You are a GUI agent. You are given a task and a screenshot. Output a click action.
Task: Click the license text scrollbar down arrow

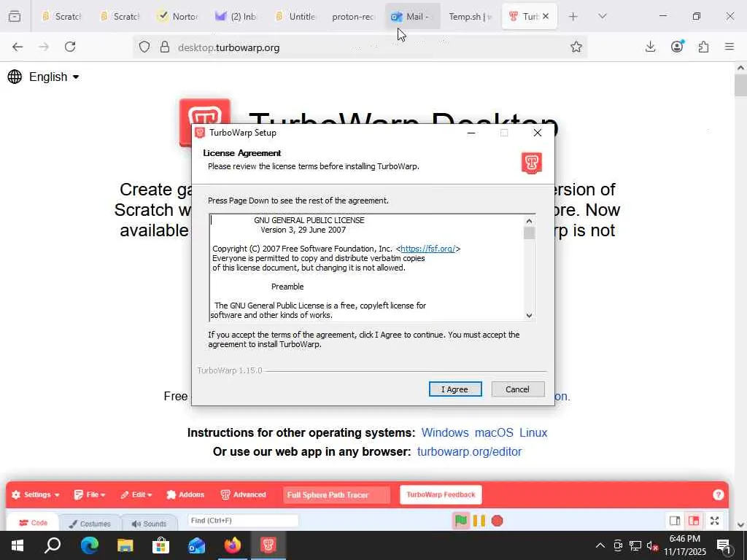(x=529, y=315)
